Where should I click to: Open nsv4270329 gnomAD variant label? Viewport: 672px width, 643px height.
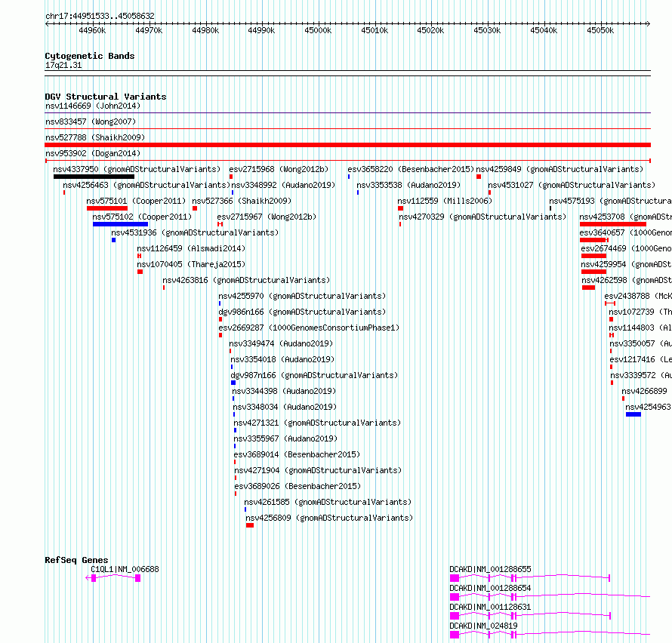click(483, 217)
